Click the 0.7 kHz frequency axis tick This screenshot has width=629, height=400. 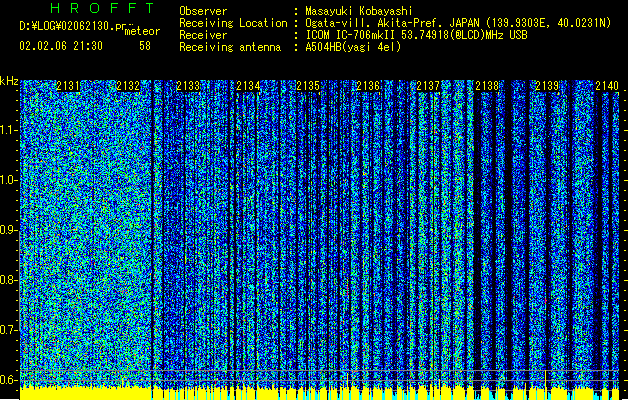(x=9, y=330)
